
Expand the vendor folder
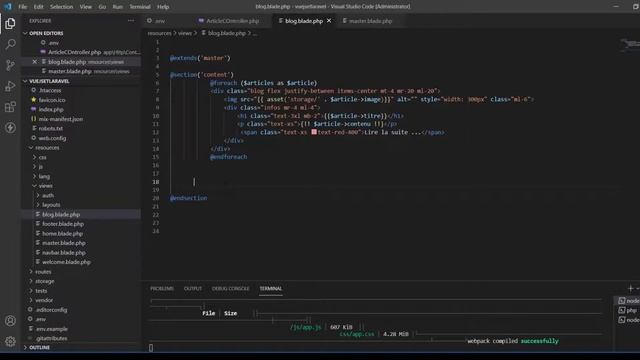[x=44, y=300]
